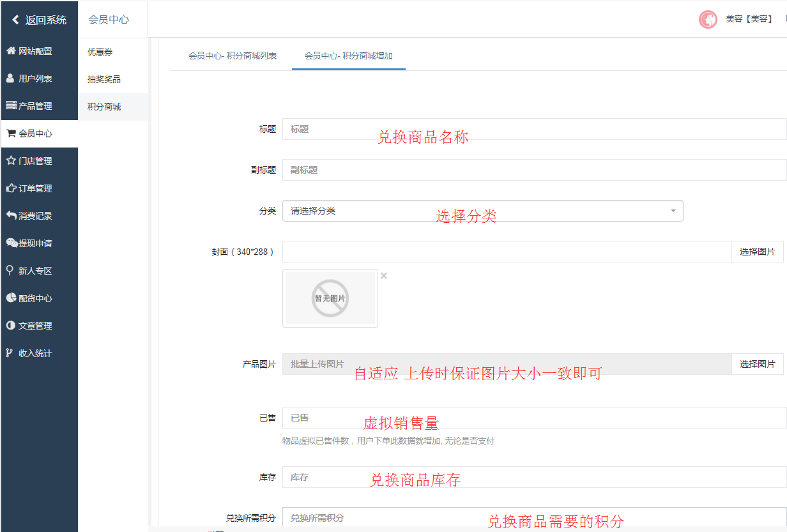
Task: Click the 暂无图片 cover thumbnail placeholder
Action: pyautogui.click(x=330, y=298)
